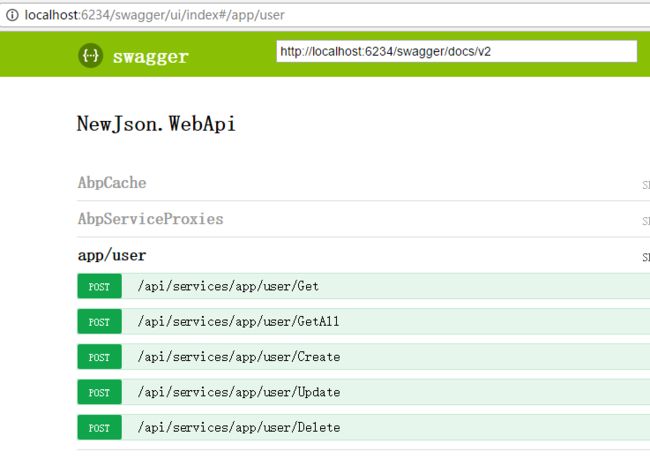Expand the AbpCache API section

click(x=112, y=183)
